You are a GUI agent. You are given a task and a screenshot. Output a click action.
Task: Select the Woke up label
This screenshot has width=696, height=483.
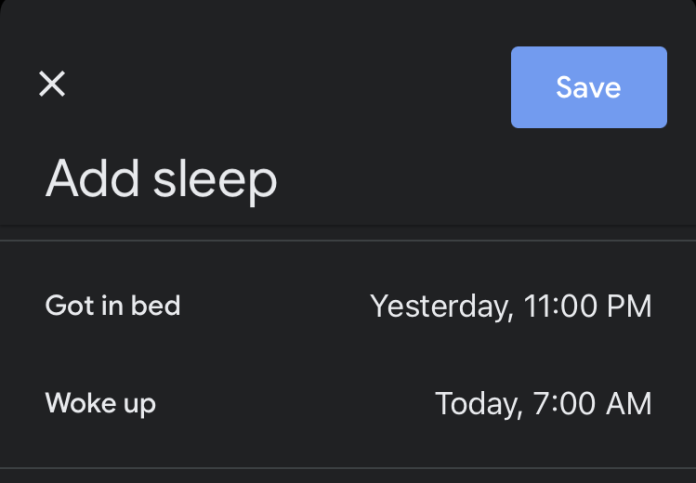[x=100, y=404]
